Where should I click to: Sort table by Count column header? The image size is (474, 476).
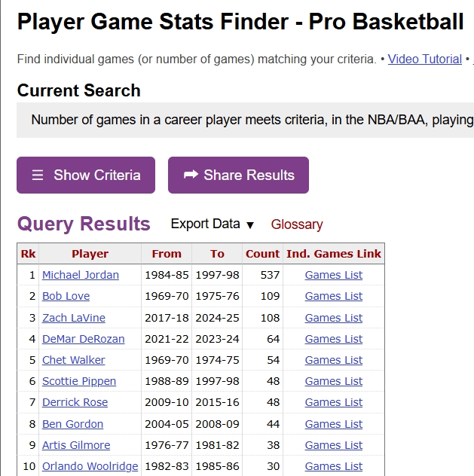262,254
